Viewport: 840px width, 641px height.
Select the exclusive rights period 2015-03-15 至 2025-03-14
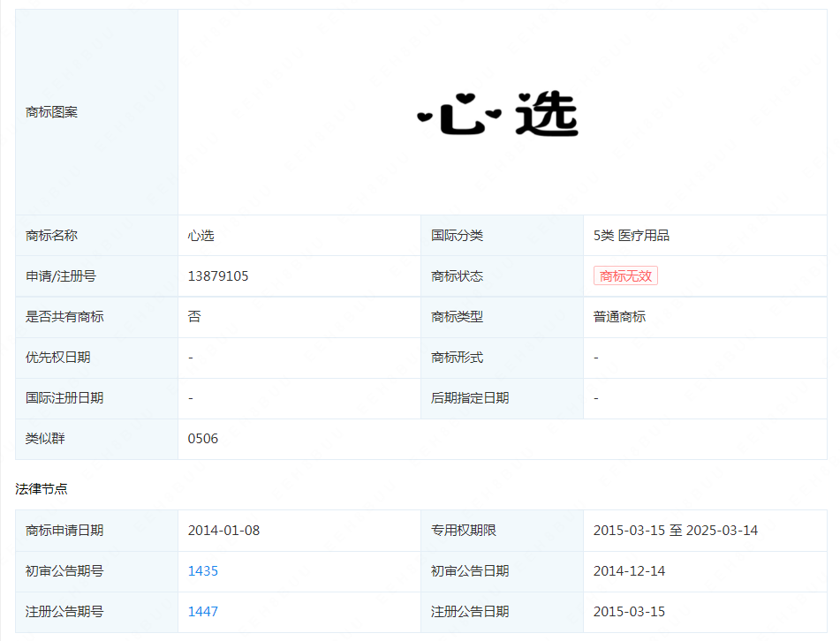pyautogui.click(x=676, y=530)
